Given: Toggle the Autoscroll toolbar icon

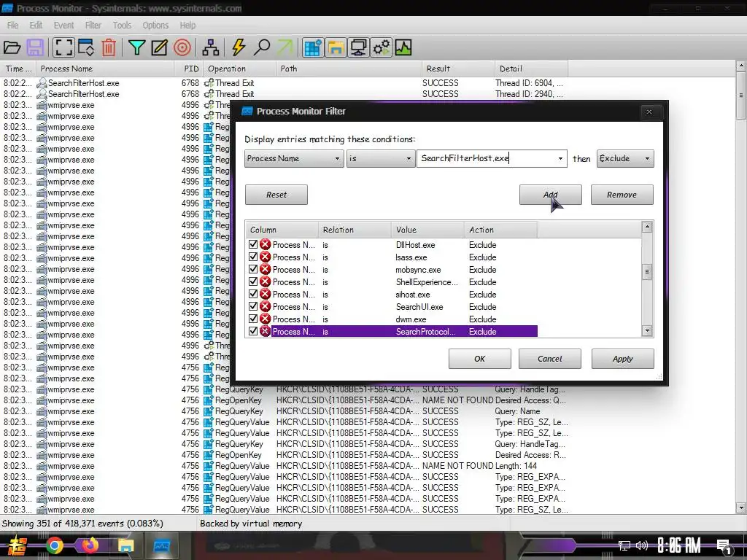Looking at the screenshot, I should click(86, 47).
